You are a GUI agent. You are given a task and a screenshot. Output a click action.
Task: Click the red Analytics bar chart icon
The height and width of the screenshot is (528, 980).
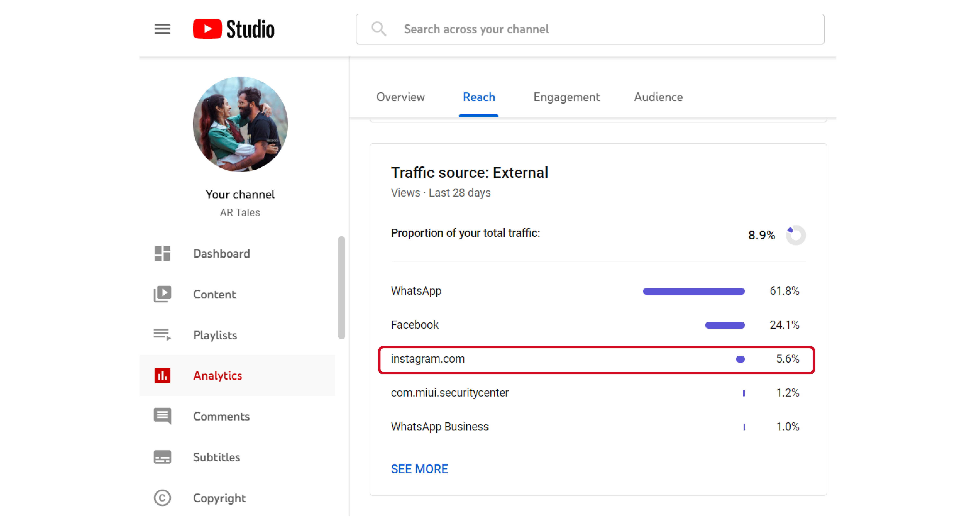pyautogui.click(x=162, y=375)
